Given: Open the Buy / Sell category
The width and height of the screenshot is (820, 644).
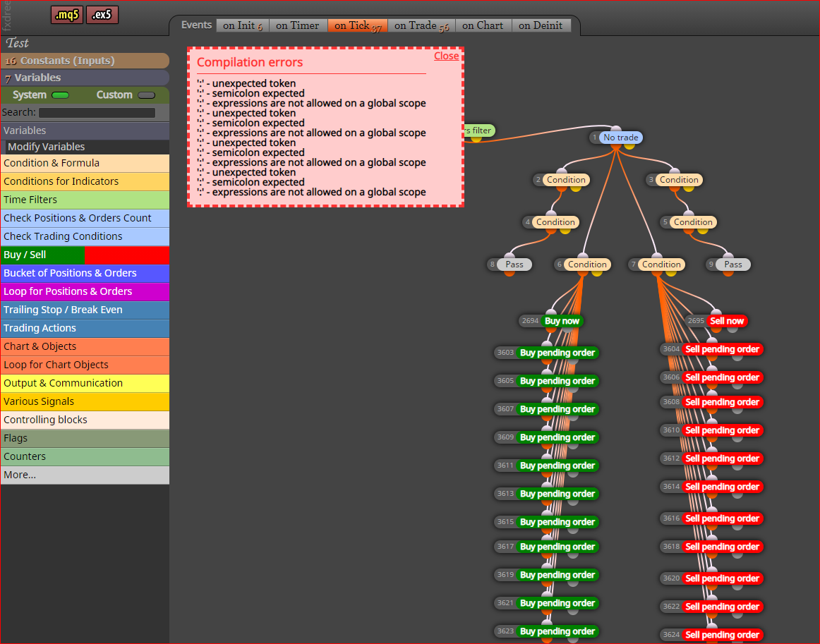Looking at the screenshot, I should click(85, 255).
